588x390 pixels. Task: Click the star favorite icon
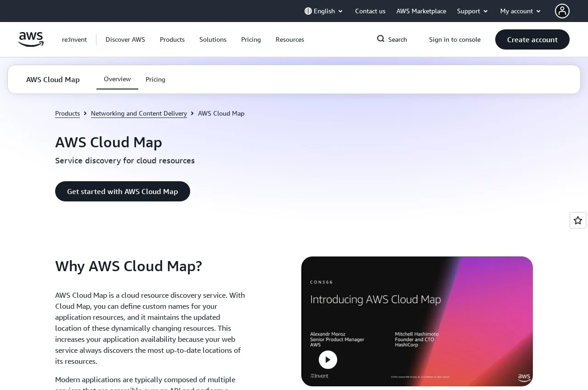(x=578, y=220)
